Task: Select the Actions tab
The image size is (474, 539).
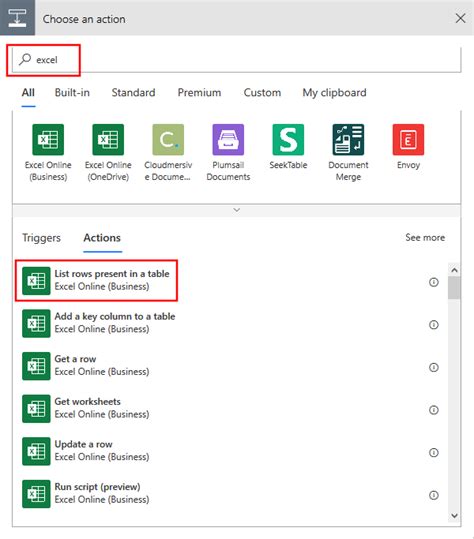Action: click(x=102, y=238)
